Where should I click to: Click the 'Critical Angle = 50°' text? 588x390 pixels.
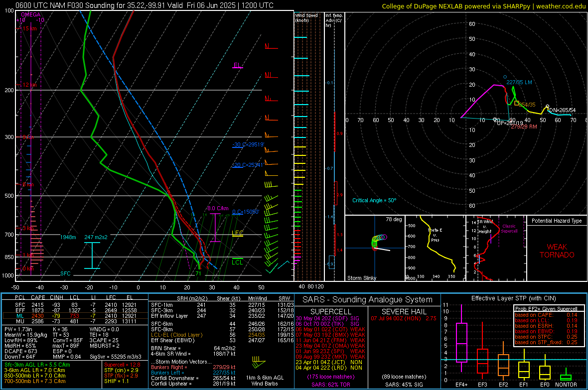point(374,200)
